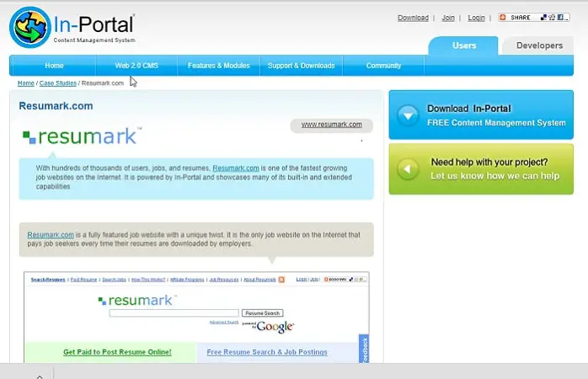Click the Resume Search button in the screenshot
This screenshot has width=588, height=379.
point(263,313)
